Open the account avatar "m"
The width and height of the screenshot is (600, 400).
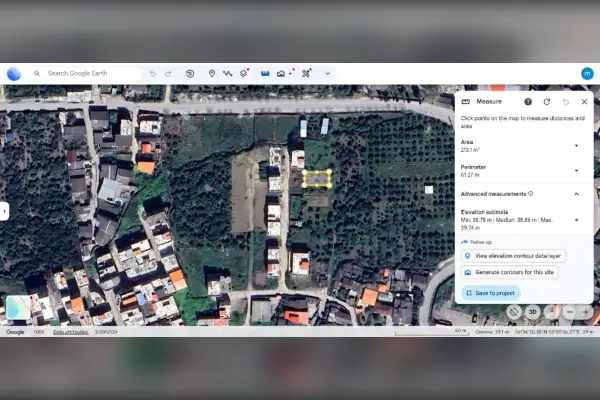pos(587,73)
